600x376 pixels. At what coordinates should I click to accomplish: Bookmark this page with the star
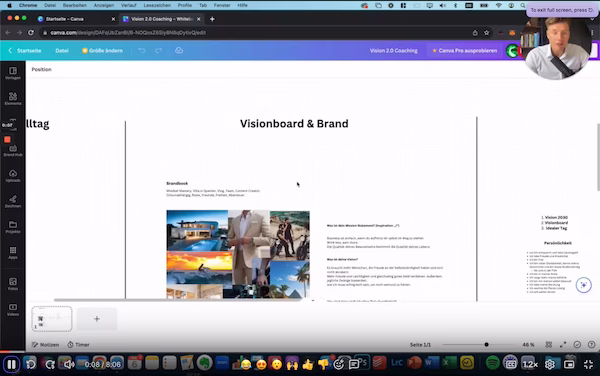click(x=486, y=33)
